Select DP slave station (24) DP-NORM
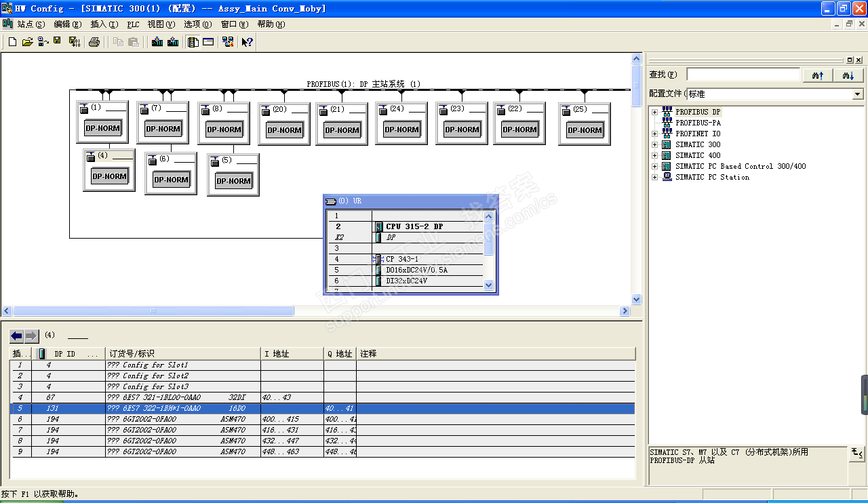This screenshot has width=868, height=503. [401, 123]
